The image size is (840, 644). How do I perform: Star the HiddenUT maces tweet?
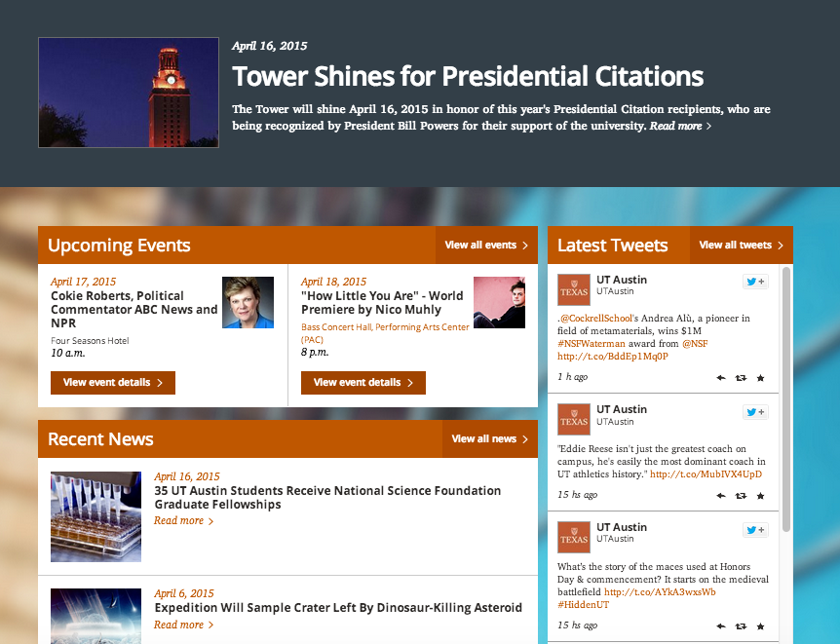760,625
